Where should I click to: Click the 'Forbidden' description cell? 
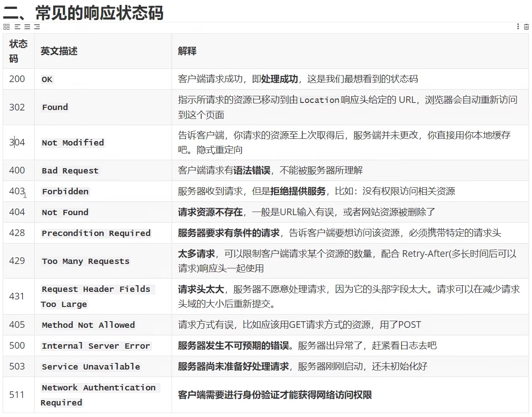pos(65,192)
